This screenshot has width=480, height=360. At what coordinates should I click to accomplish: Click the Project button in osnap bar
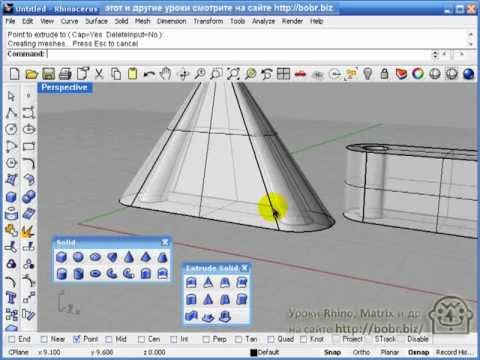(352, 339)
